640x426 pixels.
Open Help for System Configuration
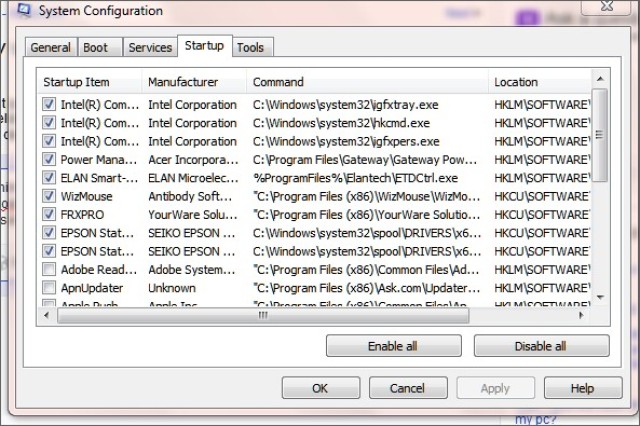583,388
